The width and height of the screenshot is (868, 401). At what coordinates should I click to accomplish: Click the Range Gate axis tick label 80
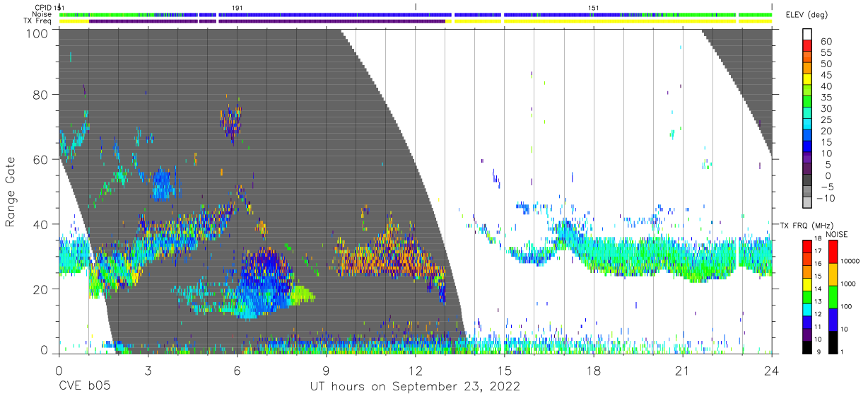[42, 95]
